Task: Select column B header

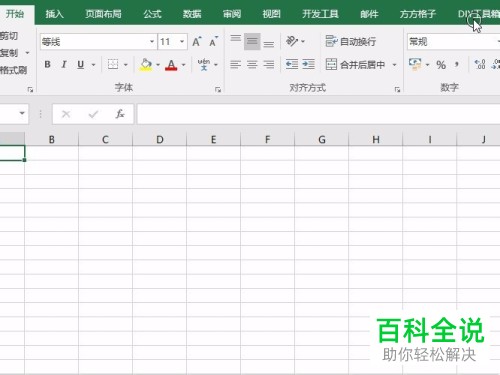Action: pyautogui.click(x=52, y=139)
